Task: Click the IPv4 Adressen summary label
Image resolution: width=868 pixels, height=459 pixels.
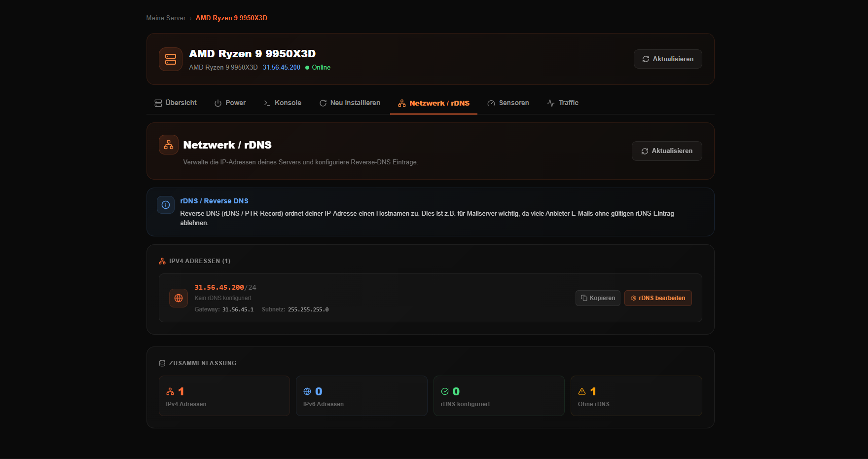Action: [186, 404]
